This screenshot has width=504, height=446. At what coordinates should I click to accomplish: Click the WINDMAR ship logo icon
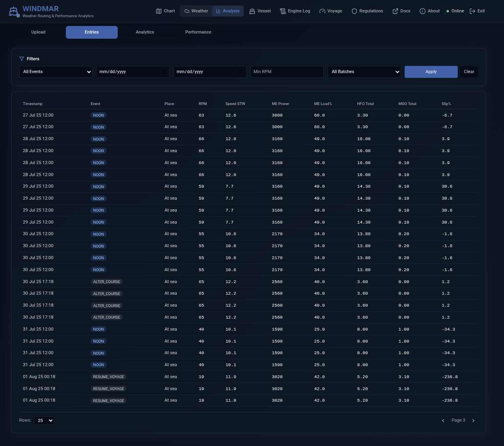pyautogui.click(x=14, y=12)
